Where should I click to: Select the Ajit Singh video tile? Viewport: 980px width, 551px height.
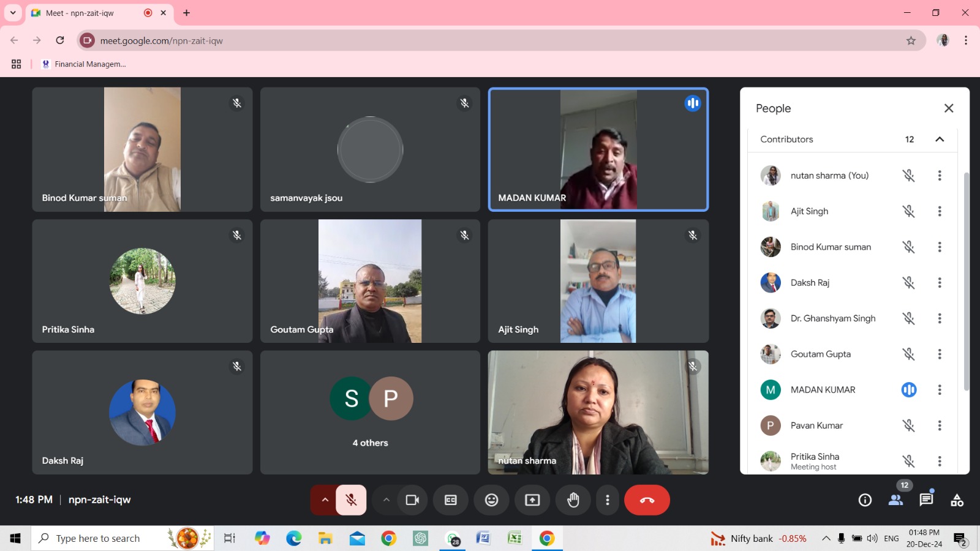pyautogui.click(x=598, y=281)
